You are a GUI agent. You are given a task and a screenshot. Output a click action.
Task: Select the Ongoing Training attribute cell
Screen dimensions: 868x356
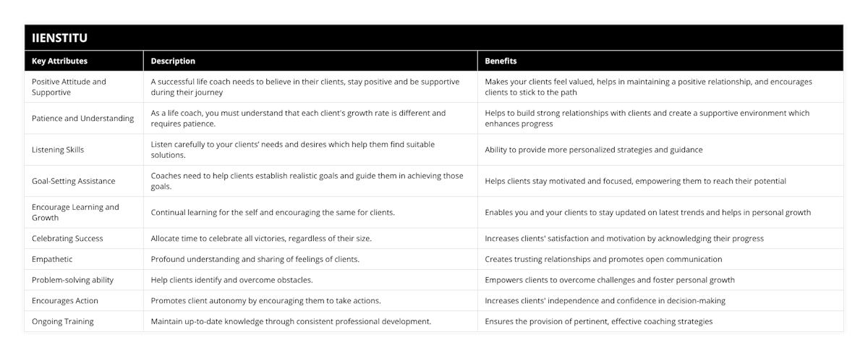click(x=63, y=321)
